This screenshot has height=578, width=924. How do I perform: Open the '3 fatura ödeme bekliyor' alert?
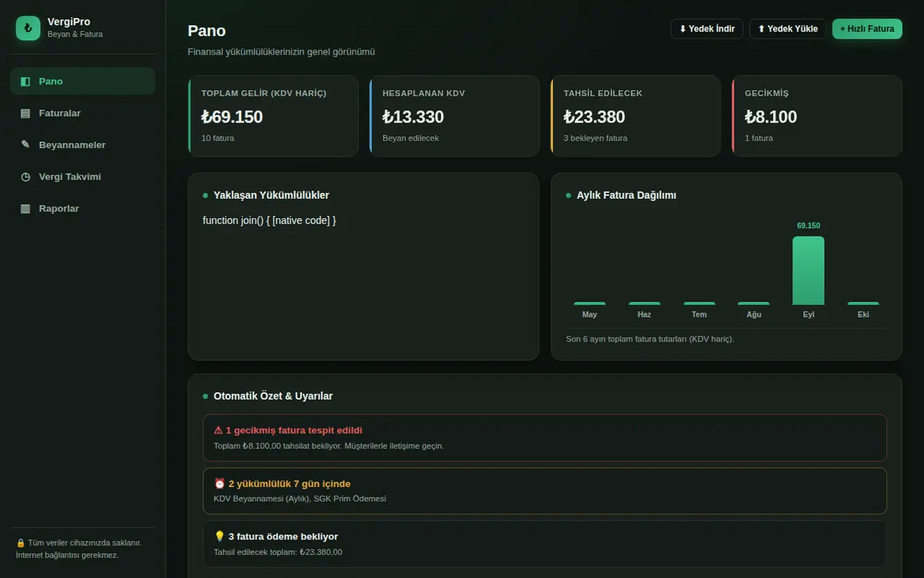544,544
